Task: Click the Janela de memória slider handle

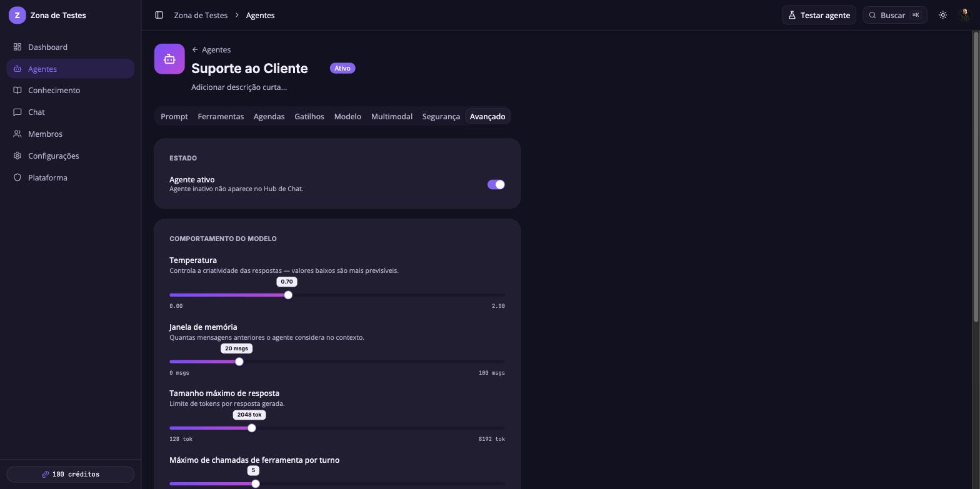Action: tap(239, 362)
